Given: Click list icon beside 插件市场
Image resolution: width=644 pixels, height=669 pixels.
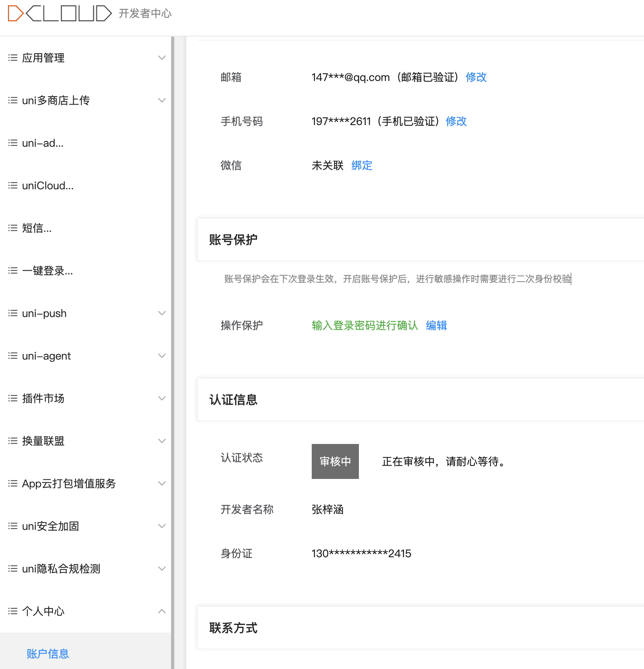Looking at the screenshot, I should (13, 398).
